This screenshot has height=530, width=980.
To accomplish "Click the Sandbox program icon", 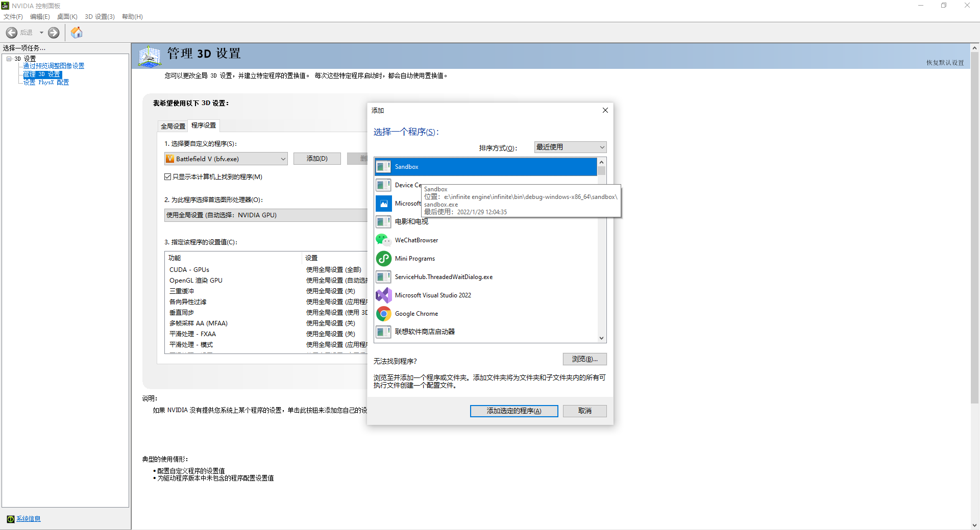I will 383,167.
